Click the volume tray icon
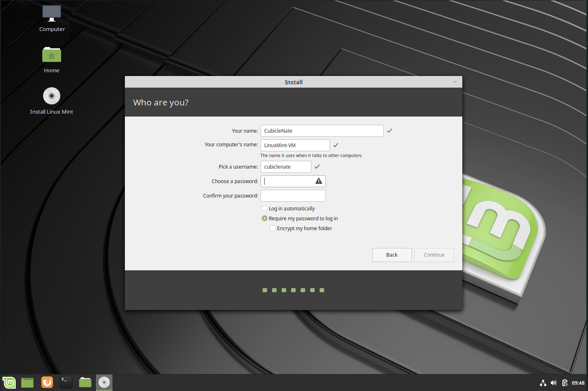 click(x=554, y=382)
